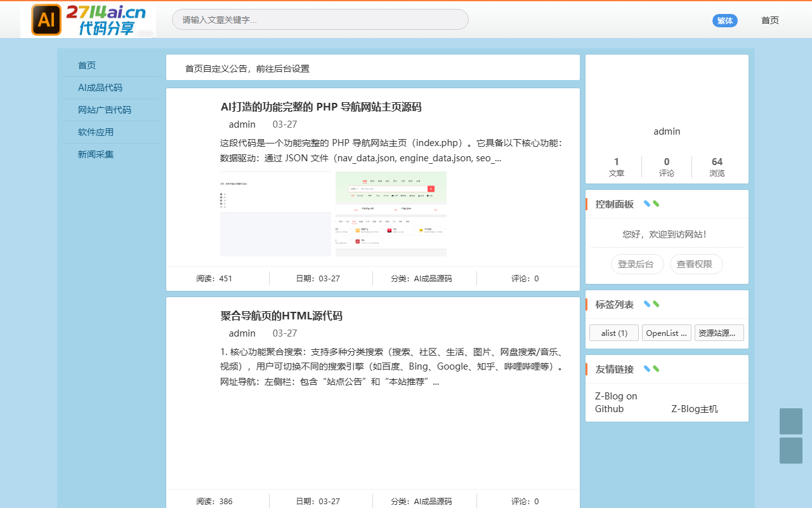Viewport: 812px width, 508px height.
Task: Open the Z-Blog on Github friendly link
Action: [616, 403]
